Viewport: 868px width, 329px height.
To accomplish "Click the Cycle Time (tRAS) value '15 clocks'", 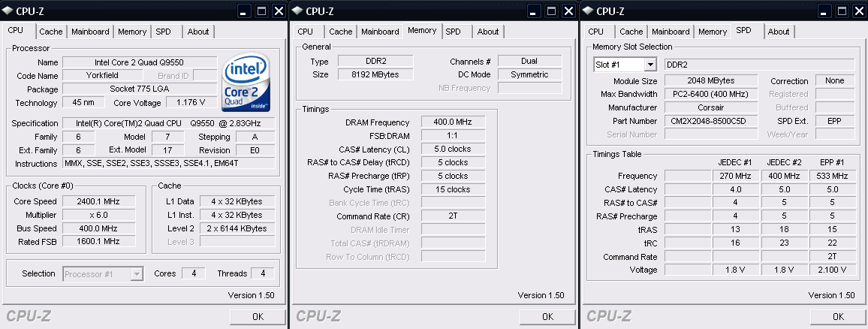I will 453,189.
